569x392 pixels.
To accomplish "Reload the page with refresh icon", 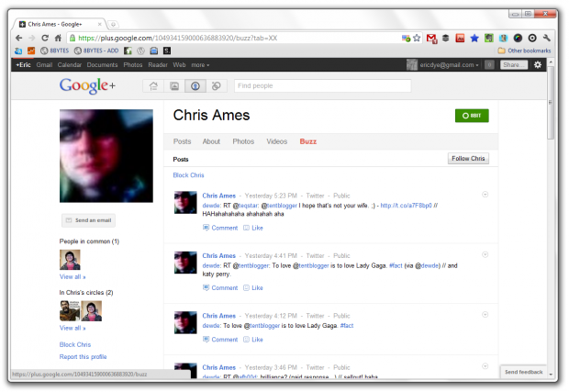I will tap(45, 38).
